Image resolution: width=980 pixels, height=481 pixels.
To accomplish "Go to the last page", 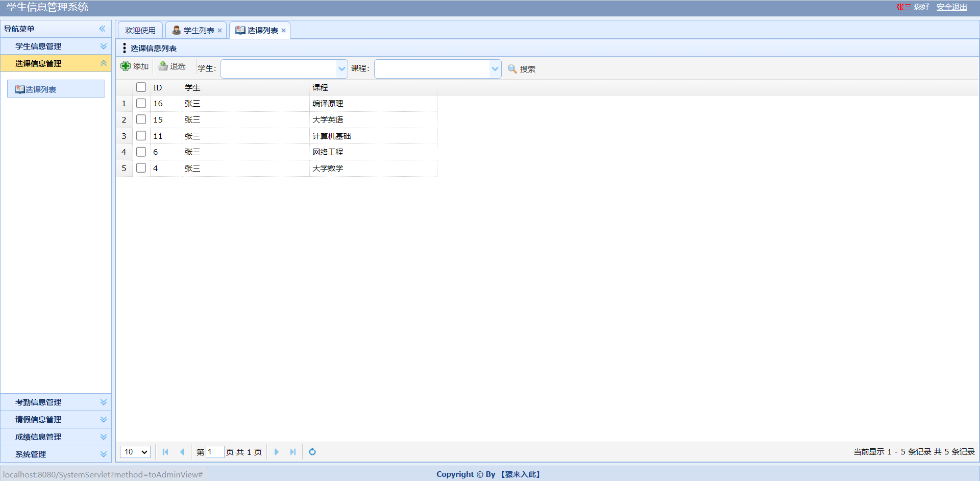I will [293, 452].
